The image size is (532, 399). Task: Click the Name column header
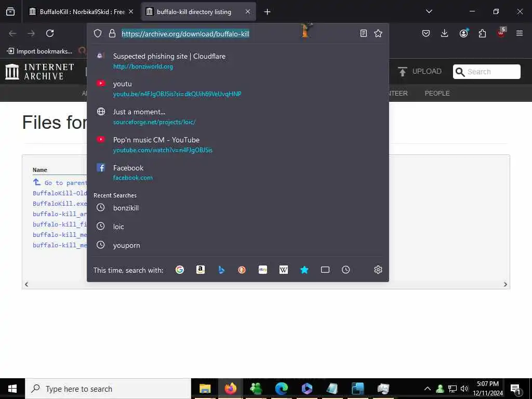[x=39, y=170]
